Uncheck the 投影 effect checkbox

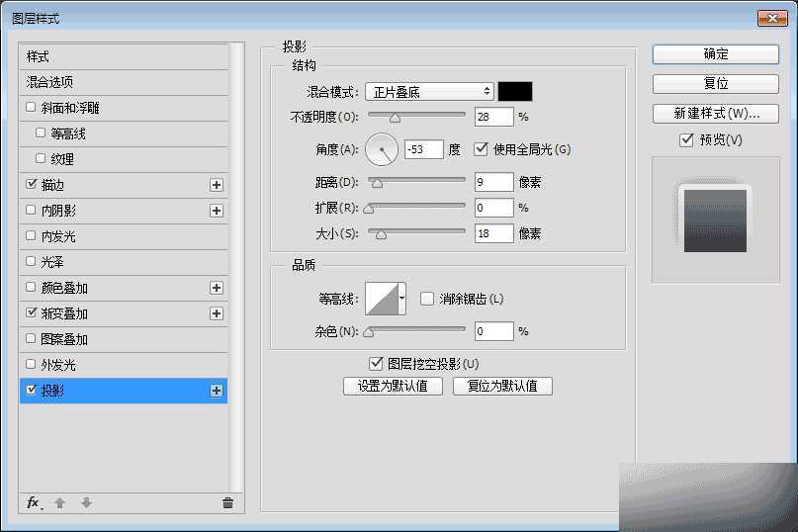point(31,390)
